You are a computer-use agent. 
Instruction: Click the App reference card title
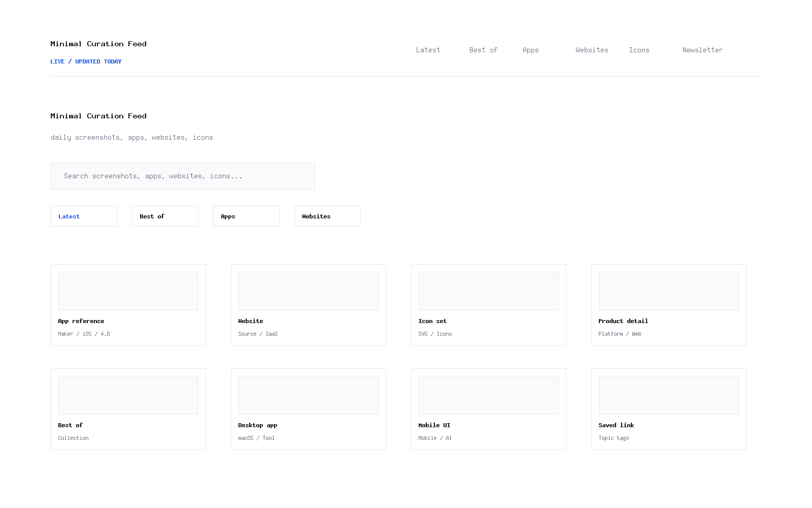81,321
